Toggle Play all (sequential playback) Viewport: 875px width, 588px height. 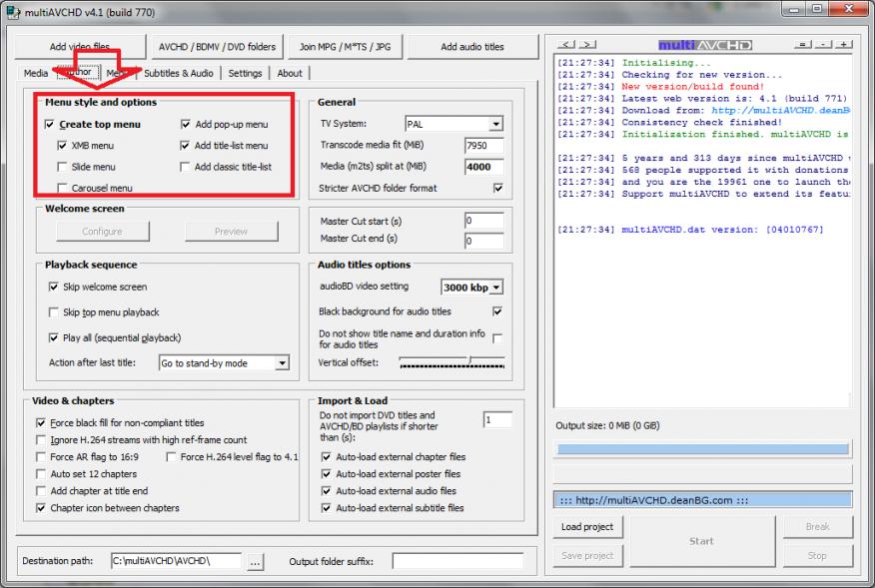coord(54,337)
